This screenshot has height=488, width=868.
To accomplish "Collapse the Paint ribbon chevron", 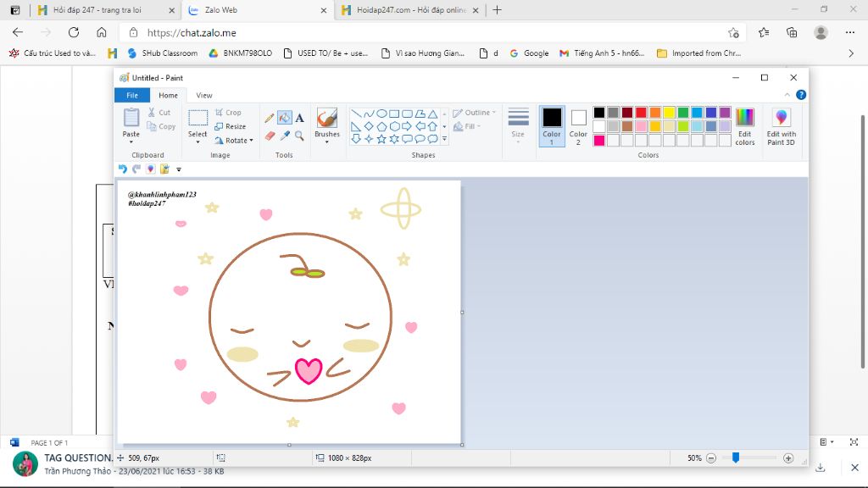I will pyautogui.click(x=787, y=95).
